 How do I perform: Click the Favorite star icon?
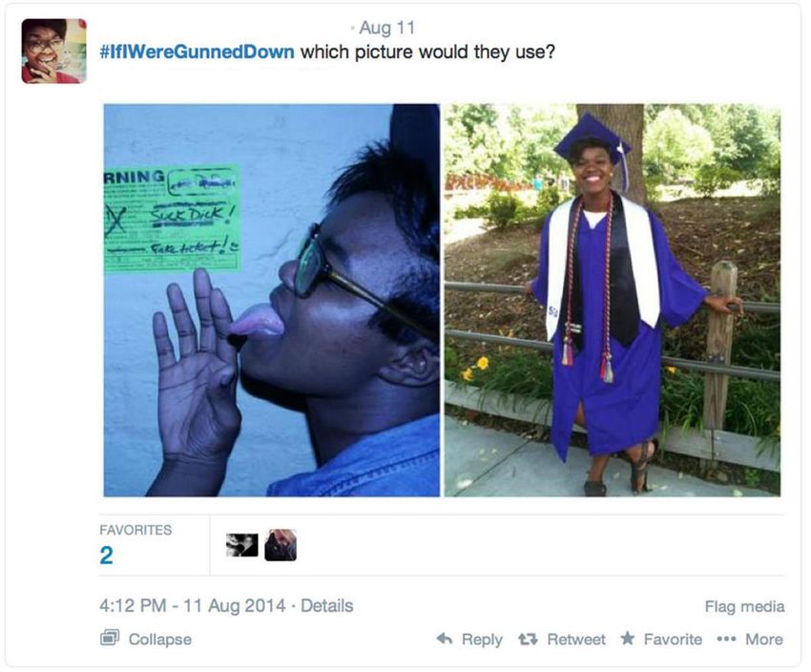click(628, 639)
